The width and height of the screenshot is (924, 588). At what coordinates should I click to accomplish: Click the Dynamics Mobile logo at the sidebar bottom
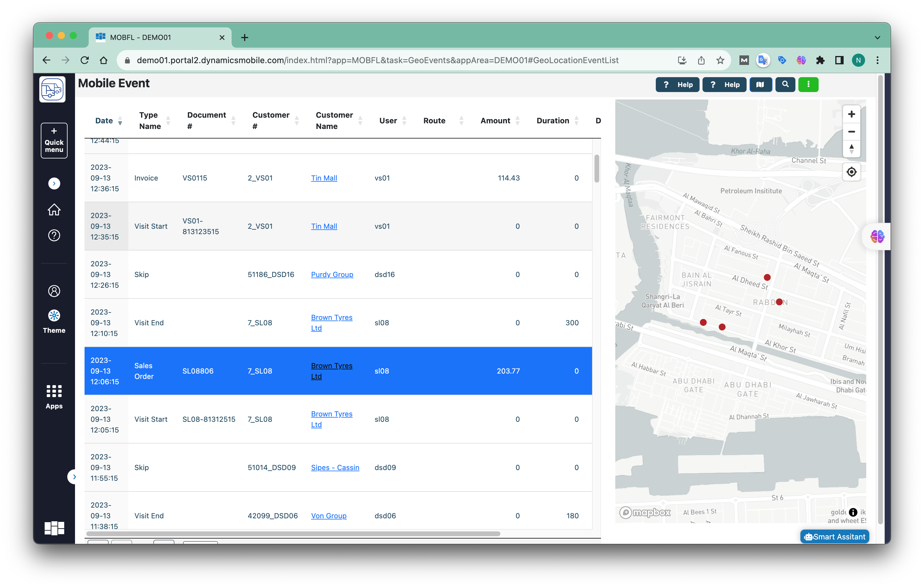pos(54,528)
